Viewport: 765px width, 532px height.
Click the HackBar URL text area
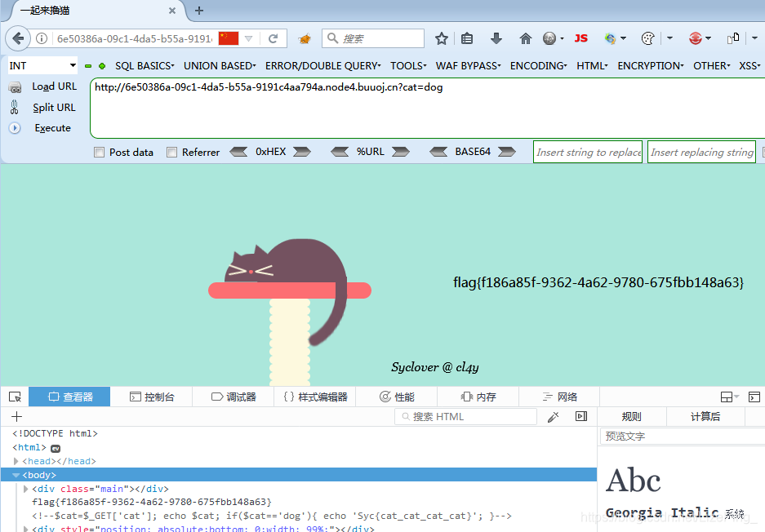coord(427,109)
